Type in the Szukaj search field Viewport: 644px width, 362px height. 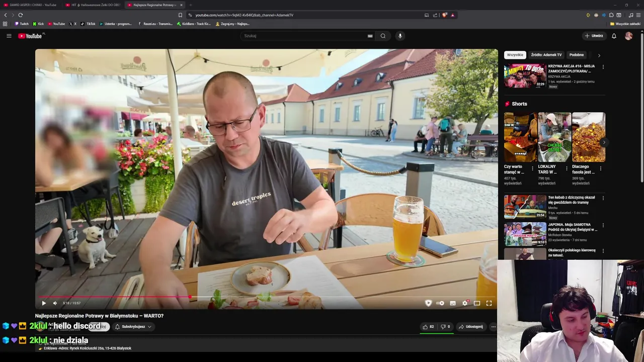[304, 36]
